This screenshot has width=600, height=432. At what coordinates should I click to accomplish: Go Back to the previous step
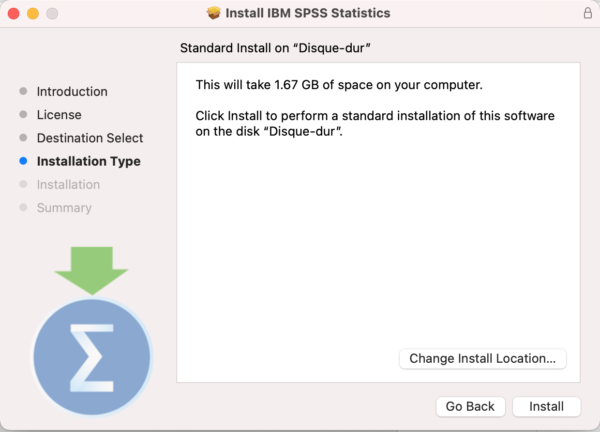tap(470, 406)
